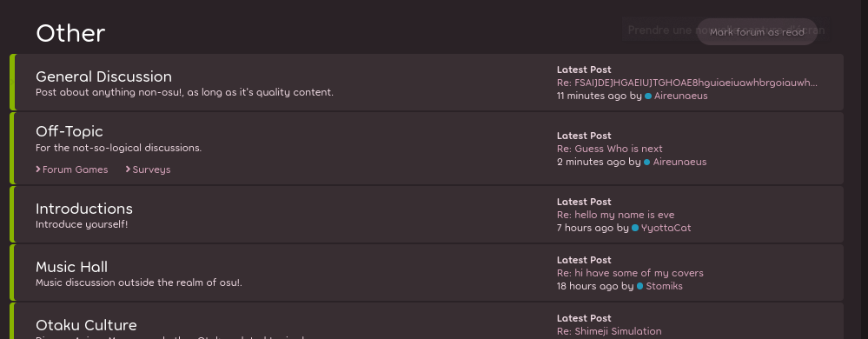Open the Introductions forum
Screen dimensions: 868x339
[x=84, y=209]
